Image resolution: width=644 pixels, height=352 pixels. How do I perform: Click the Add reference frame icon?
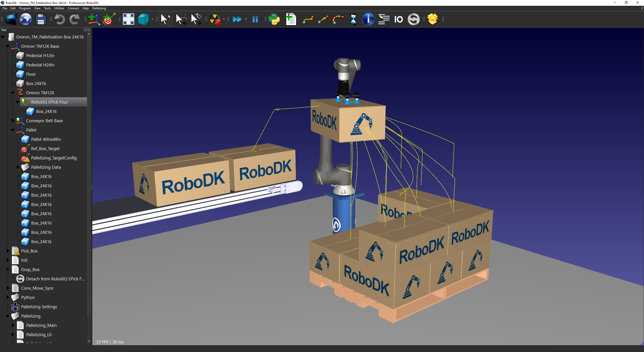click(x=94, y=19)
